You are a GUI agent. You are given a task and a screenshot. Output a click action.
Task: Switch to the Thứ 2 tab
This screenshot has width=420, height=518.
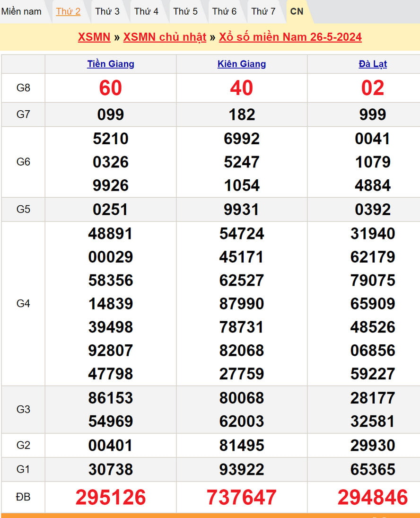pos(68,11)
